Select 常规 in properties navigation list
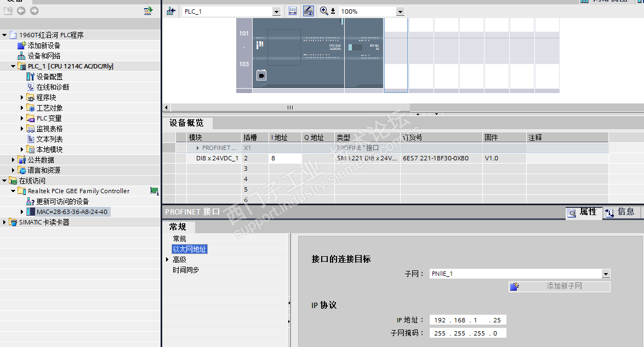This screenshot has width=644, height=347. pos(179,239)
